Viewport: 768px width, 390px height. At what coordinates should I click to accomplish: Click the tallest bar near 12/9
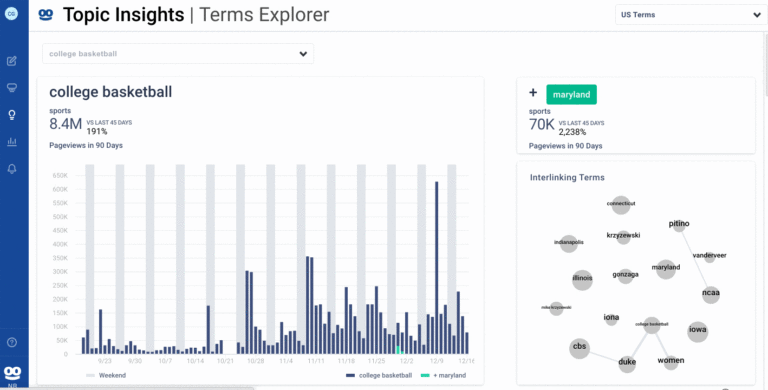point(436,268)
